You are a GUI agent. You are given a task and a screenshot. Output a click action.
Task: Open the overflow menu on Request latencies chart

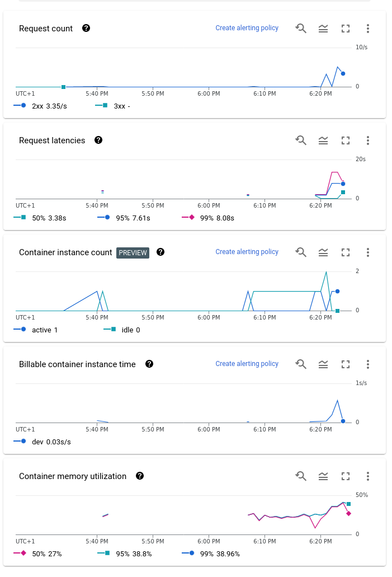pos(367,140)
